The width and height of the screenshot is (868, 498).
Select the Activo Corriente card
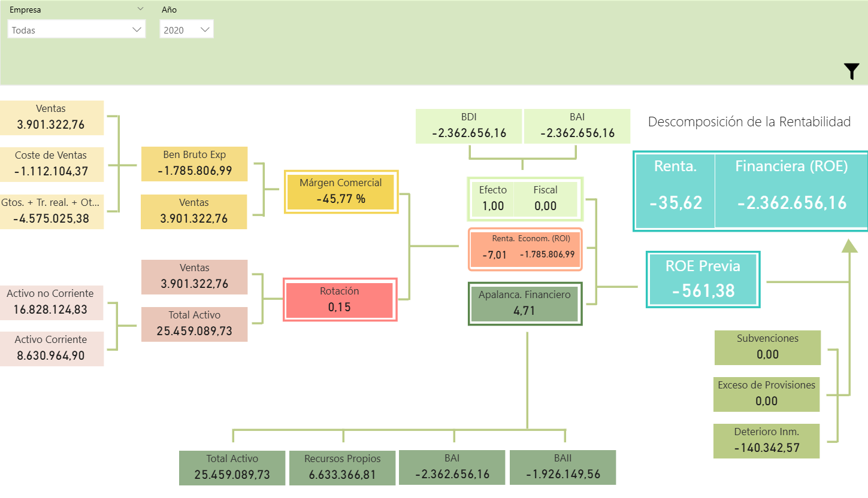click(x=52, y=348)
